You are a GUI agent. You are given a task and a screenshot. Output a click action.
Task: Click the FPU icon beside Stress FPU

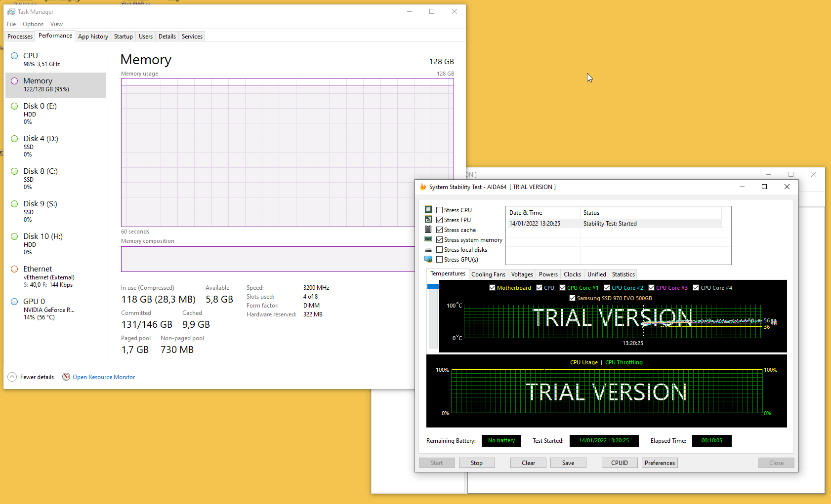pyautogui.click(x=428, y=220)
